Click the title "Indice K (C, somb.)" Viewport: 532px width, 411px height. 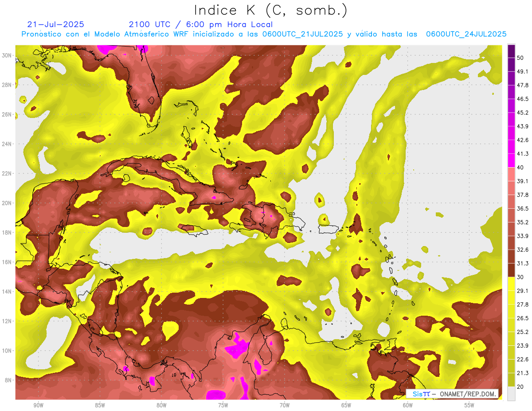click(271, 10)
